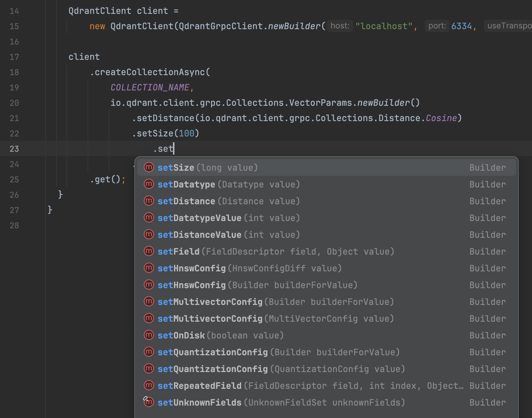Screen dimensions: 532x418
Task: Click the method icon next to setDatatype
Action: click(x=149, y=184)
